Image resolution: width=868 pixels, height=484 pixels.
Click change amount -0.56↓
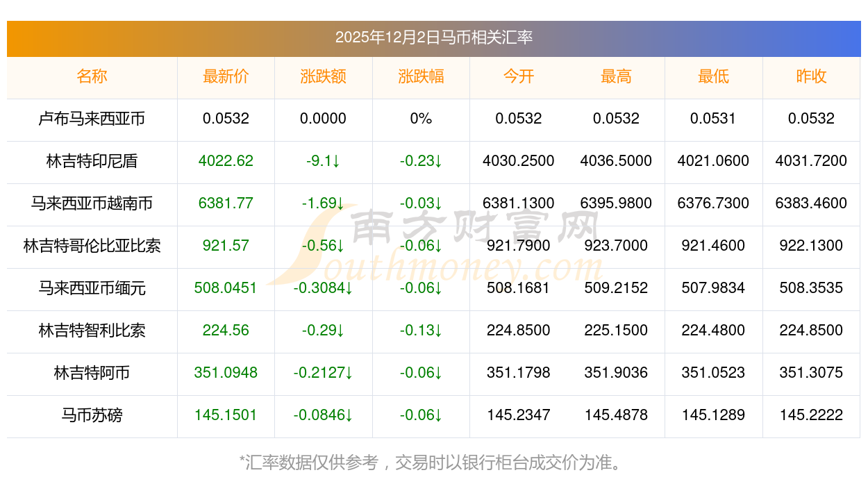click(324, 246)
